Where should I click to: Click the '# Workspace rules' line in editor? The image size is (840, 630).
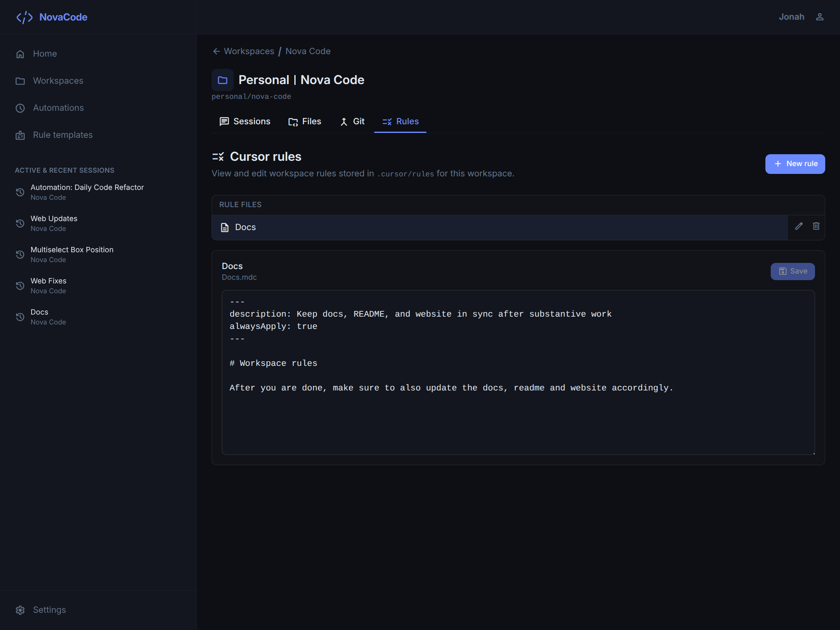tap(273, 363)
